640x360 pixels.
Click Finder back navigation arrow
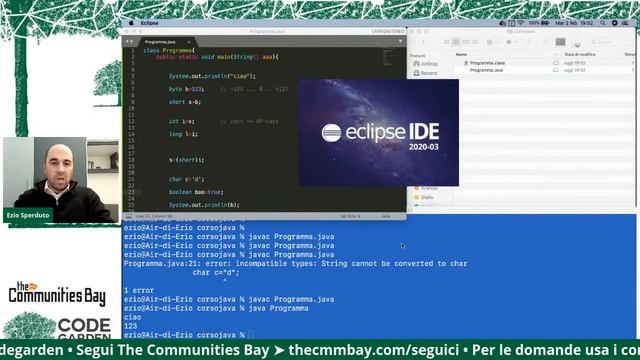pyautogui.click(x=415, y=42)
